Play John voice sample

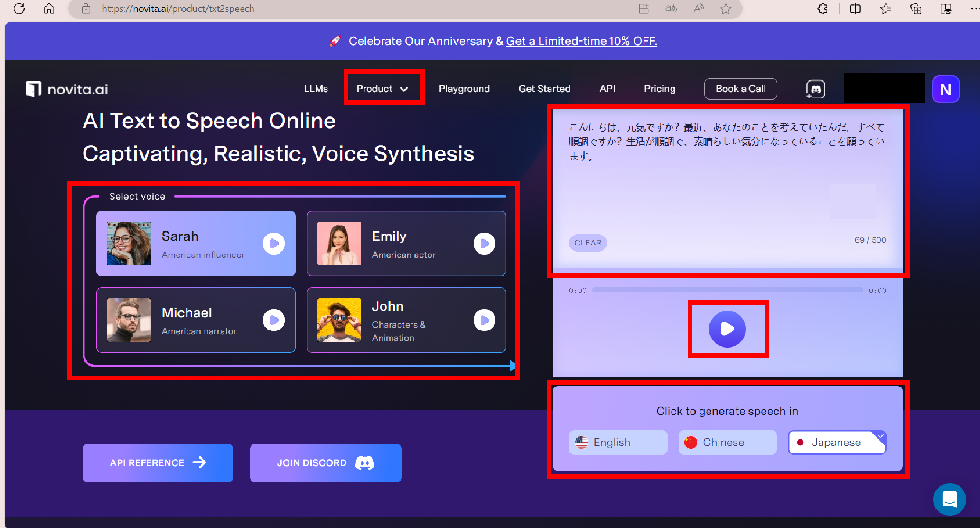[484, 320]
